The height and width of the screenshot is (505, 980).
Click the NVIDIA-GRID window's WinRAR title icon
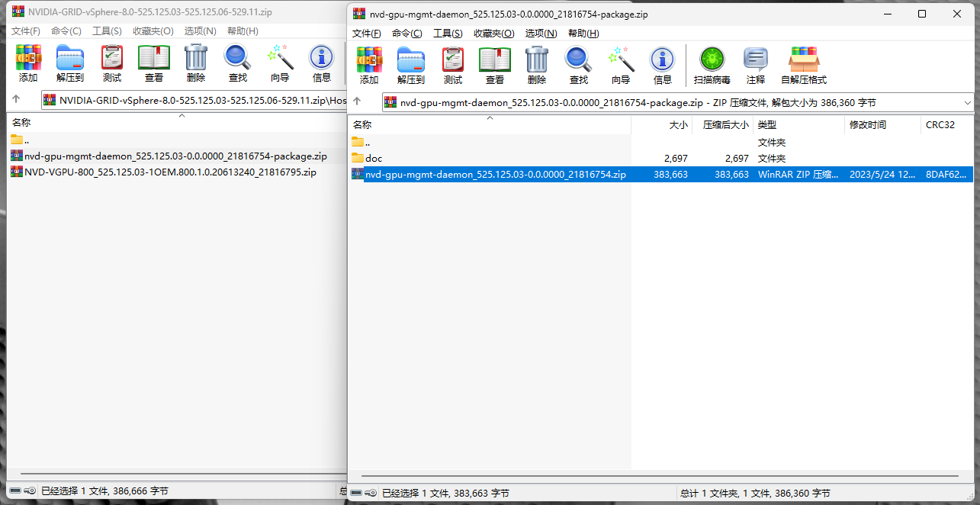click(18, 11)
